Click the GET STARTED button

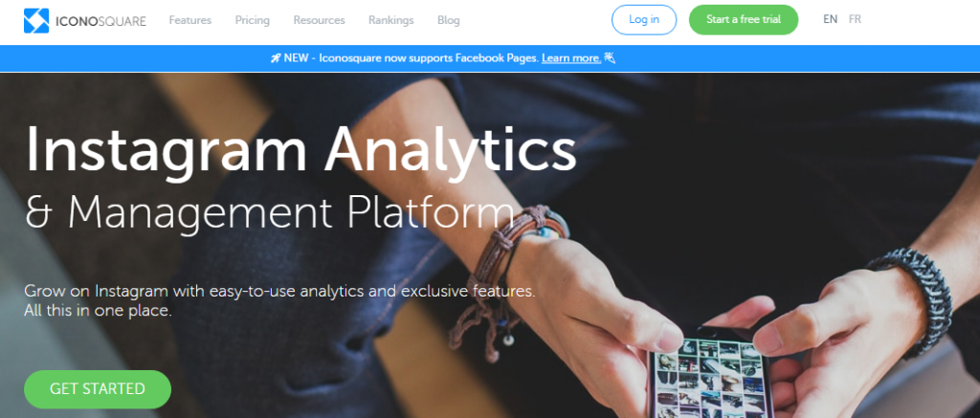click(98, 388)
